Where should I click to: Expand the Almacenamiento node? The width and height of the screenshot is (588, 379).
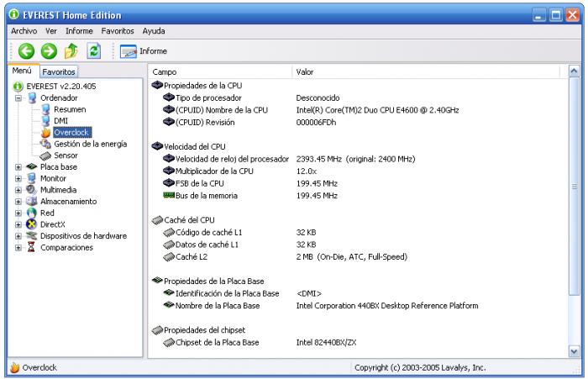pos(18,202)
